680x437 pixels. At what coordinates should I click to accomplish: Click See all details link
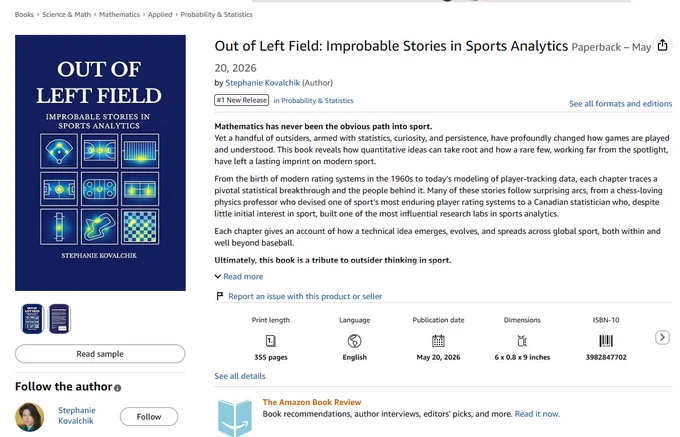(240, 376)
